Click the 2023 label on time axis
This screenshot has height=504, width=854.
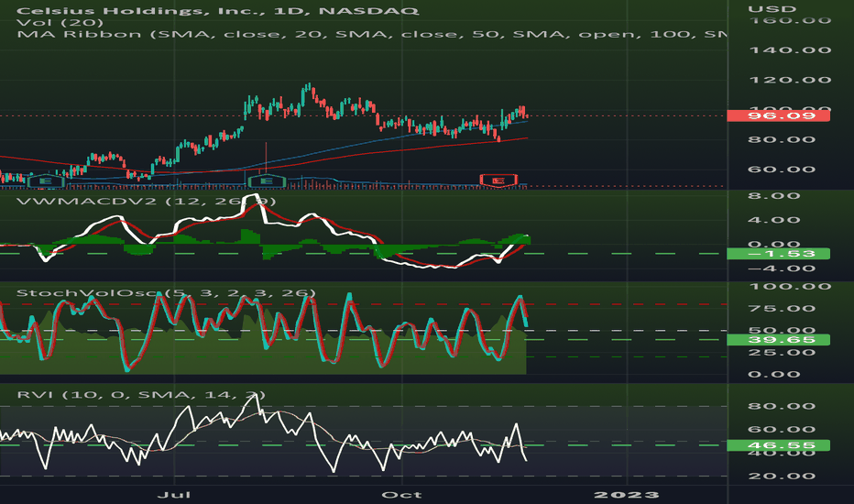(627, 495)
